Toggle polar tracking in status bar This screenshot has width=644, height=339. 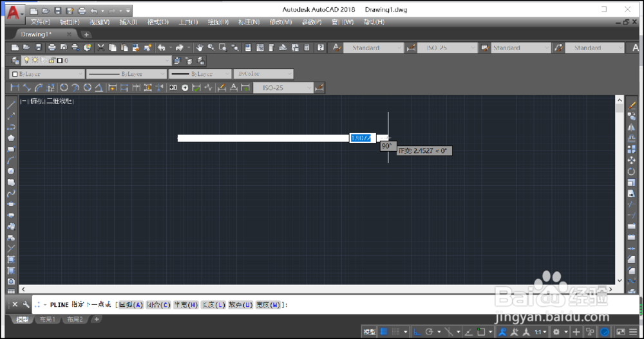pos(429,332)
